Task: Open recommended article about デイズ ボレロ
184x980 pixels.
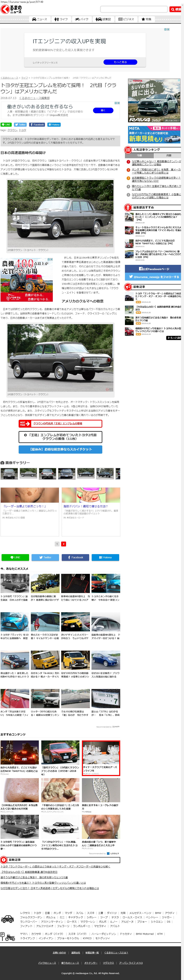Action: click(x=158, y=230)
